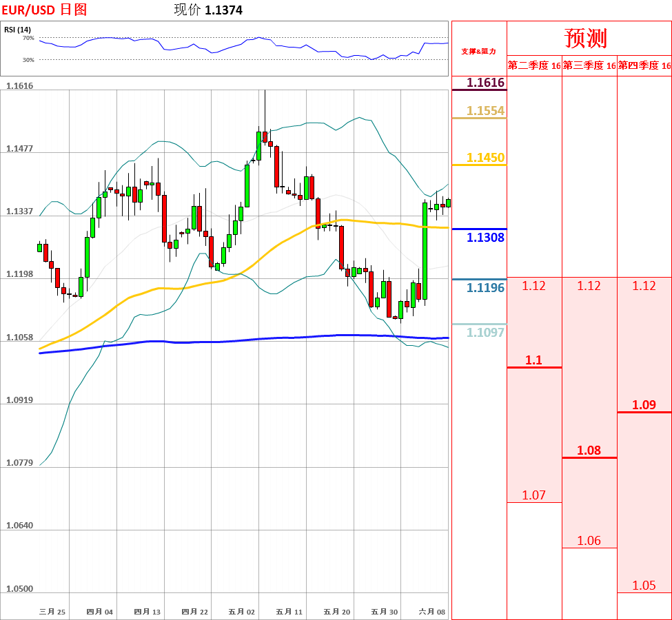Click the 五月 02 date label
This screenshot has width=672, height=620.
[242, 612]
